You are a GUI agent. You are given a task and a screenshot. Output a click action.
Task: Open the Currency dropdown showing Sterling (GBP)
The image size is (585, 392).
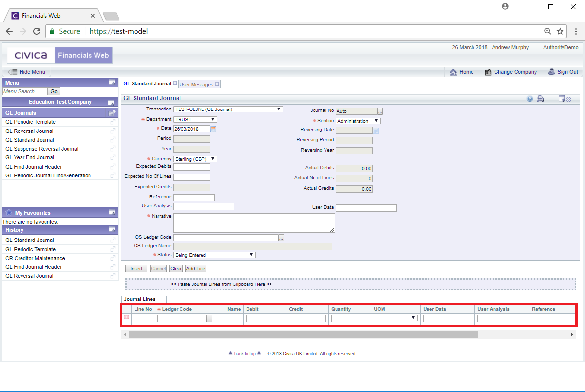click(195, 159)
